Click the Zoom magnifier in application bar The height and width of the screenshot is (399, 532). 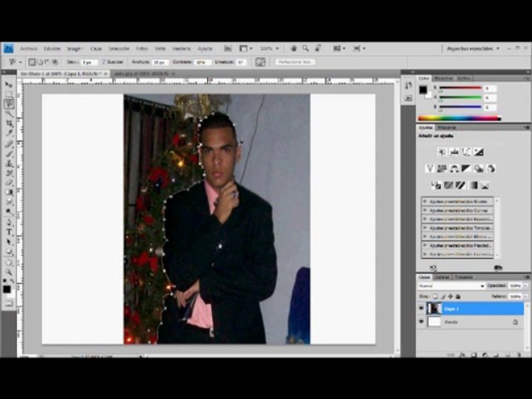click(x=306, y=49)
